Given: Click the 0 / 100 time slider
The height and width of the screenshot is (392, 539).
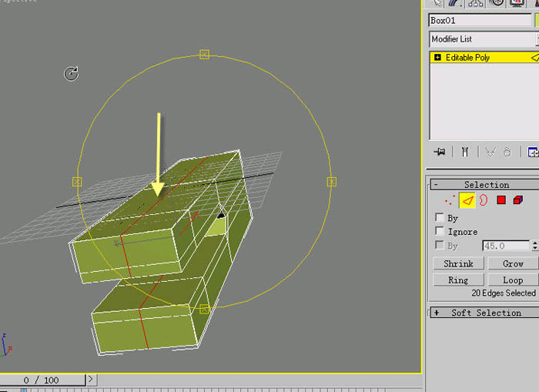Looking at the screenshot, I should (x=42, y=380).
